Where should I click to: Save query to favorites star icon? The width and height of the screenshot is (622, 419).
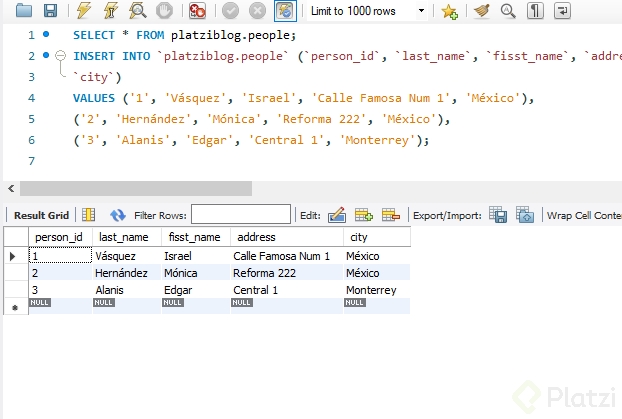449,11
